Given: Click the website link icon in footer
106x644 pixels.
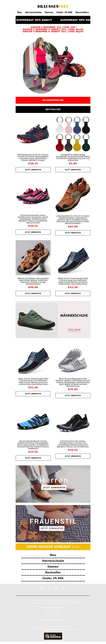Looking at the screenshot, I should 63,588.
